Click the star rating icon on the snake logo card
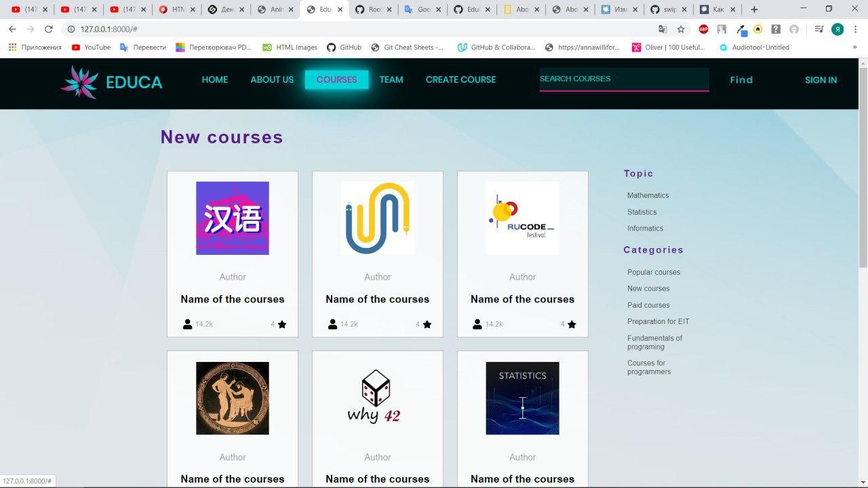The height and width of the screenshot is (488, 868). (x=427, y=324)
